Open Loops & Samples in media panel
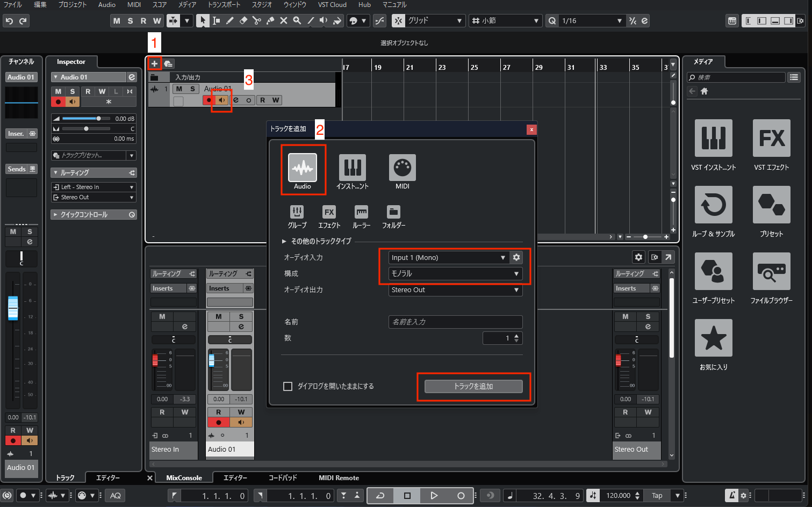 point(713,205)
